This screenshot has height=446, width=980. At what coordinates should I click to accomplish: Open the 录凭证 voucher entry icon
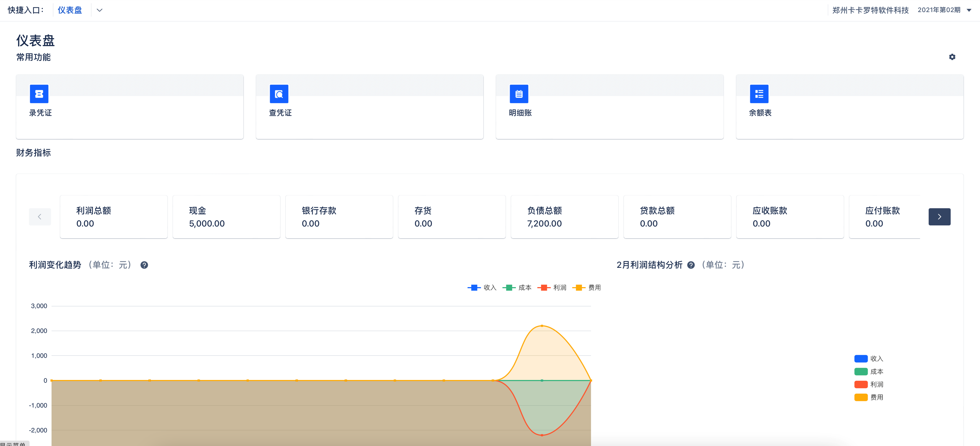(x=39, y=94)
